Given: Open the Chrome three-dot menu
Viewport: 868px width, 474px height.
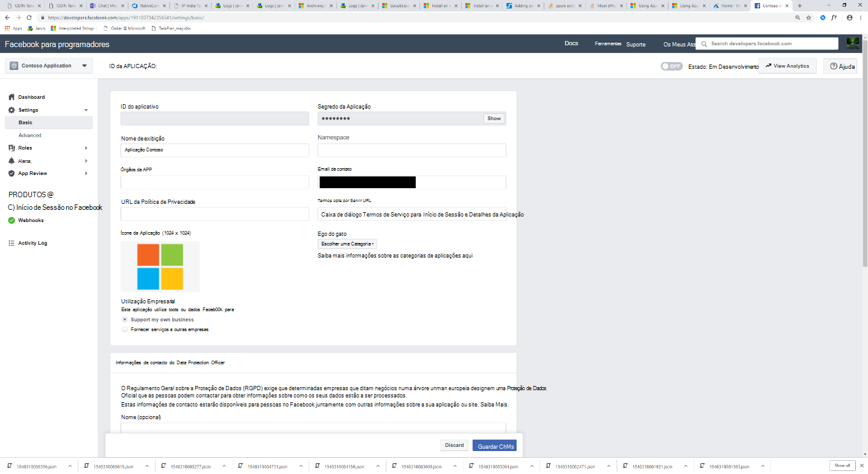Looking at the screenshot, I should tap(861, 17).
